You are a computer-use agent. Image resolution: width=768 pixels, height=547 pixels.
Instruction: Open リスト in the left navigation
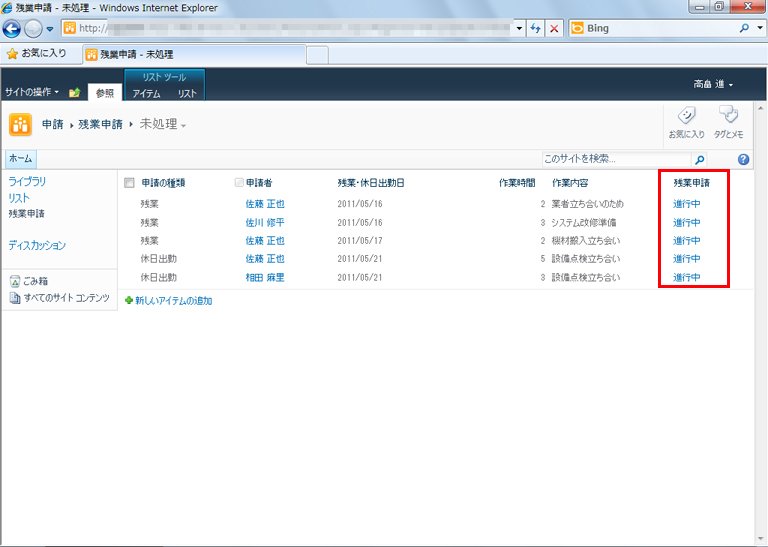click(19, 198)
